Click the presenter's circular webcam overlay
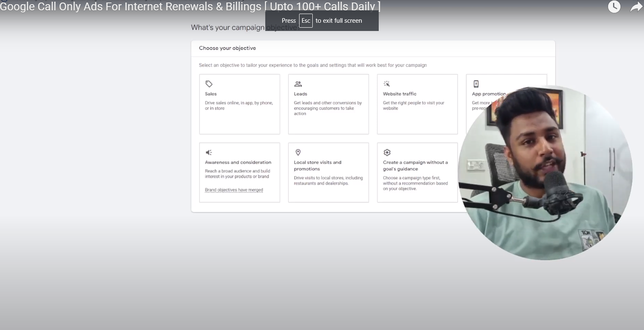Viewport: 644px width, 330px height. click(x=545, y=173)
